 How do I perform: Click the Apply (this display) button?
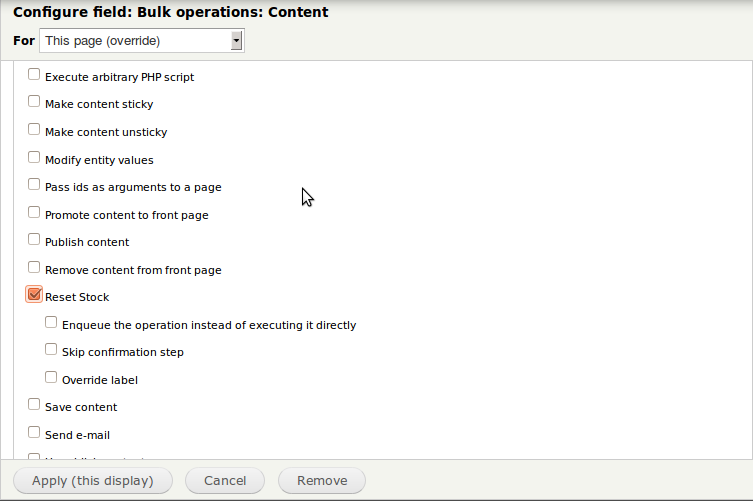[93, 481]
